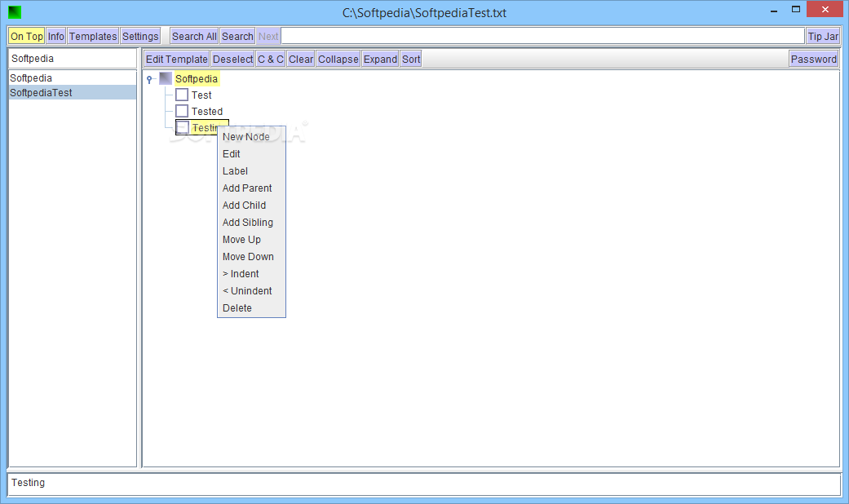Choose New Node from context menu
The height and width of the screenshot is (504, 849).
tap(251, 137)
